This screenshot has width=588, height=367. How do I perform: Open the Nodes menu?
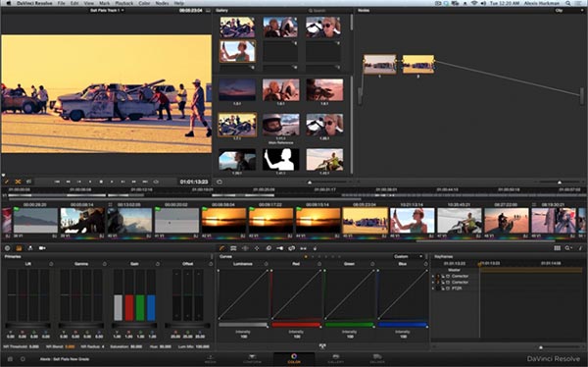pos(162,3)
